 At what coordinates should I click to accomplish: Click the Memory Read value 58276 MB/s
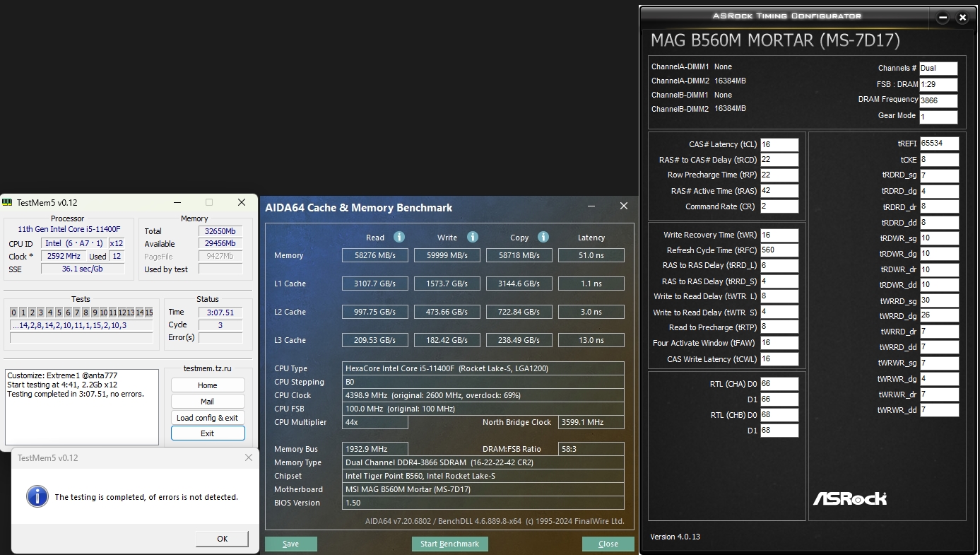click(x=375, y=255)
